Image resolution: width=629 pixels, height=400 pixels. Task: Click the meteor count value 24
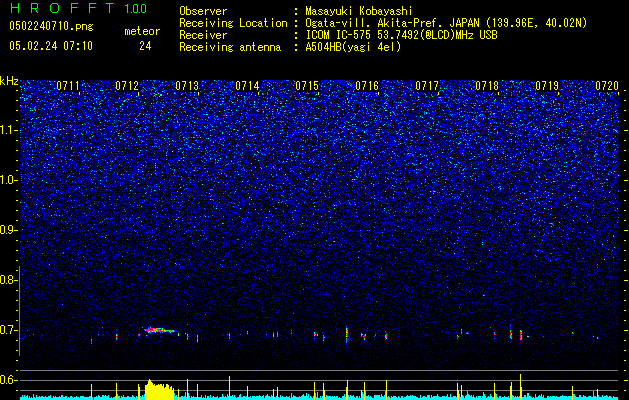(x=145, y=46)
